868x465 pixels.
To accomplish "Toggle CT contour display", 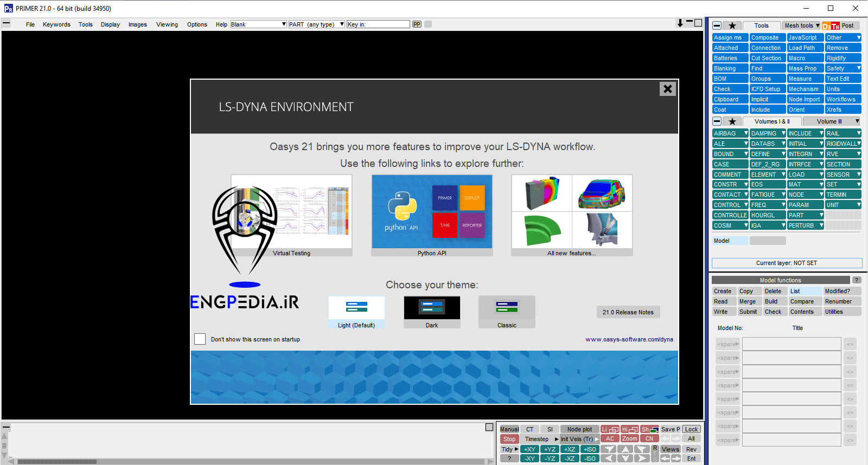I will 530,429.
